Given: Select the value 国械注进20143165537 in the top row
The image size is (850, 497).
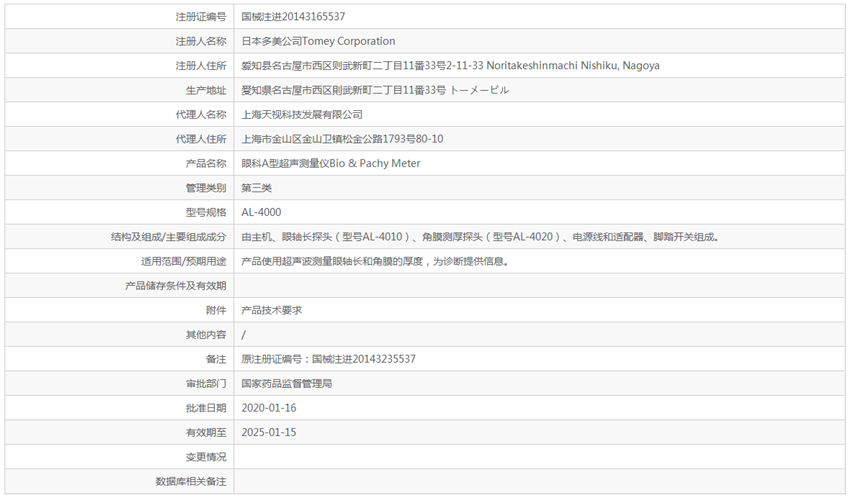Looking at the screenshot, I should (x=293, y=17).
